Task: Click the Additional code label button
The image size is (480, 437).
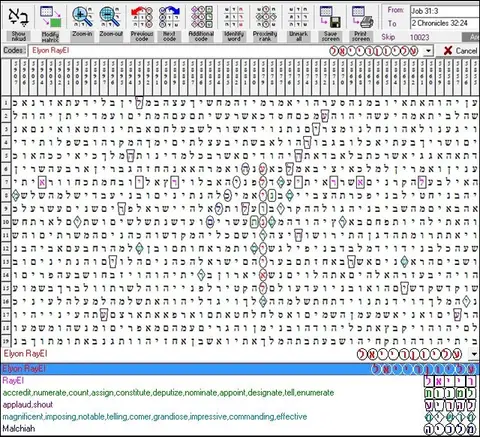Action: click(201, 36)
